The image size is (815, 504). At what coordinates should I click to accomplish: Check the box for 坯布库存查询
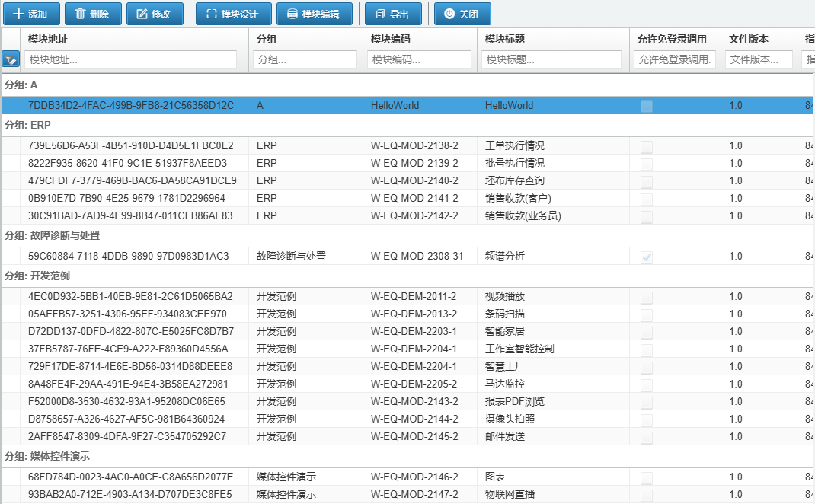647,181
